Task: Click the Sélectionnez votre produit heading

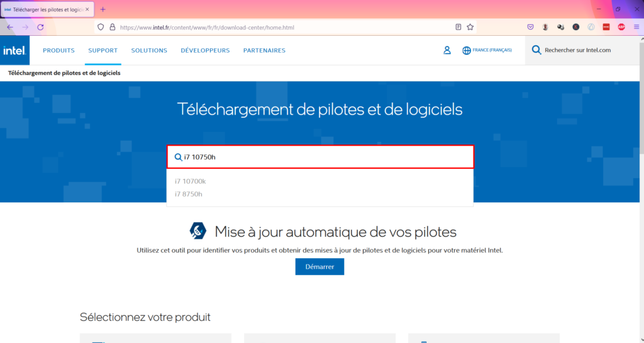Action: point(145,317)
